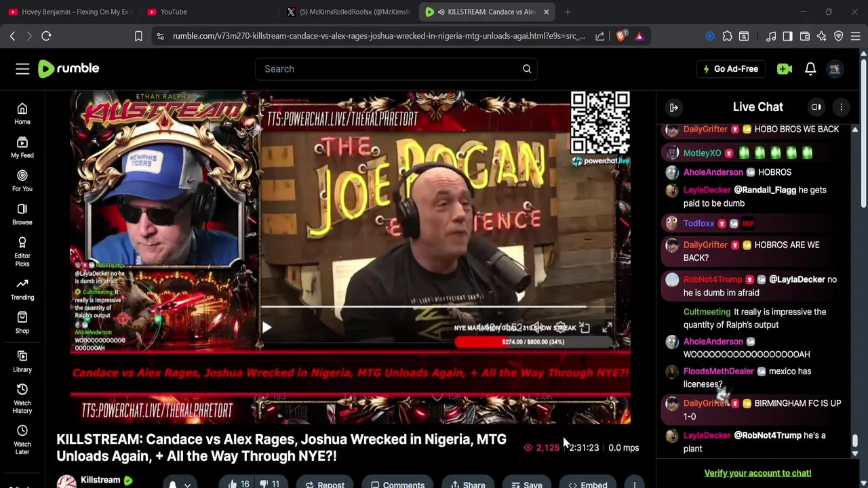
Task: Switch to Hovey Benjamin tab
Action: tap(70, 12)
